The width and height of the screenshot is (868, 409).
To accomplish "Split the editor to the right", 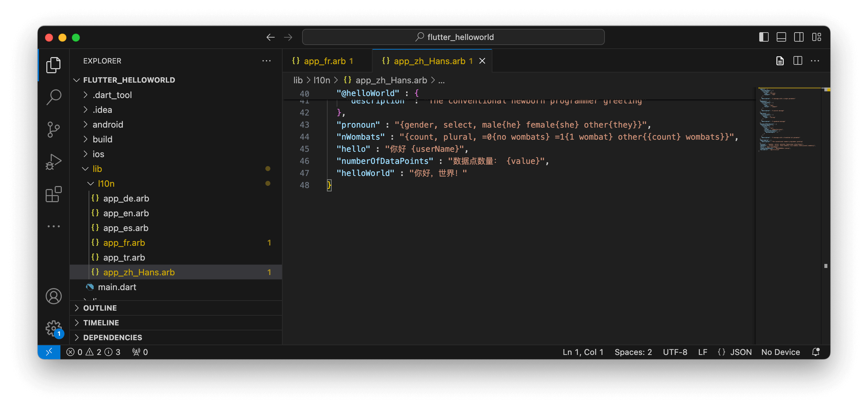I will point(798,61).
